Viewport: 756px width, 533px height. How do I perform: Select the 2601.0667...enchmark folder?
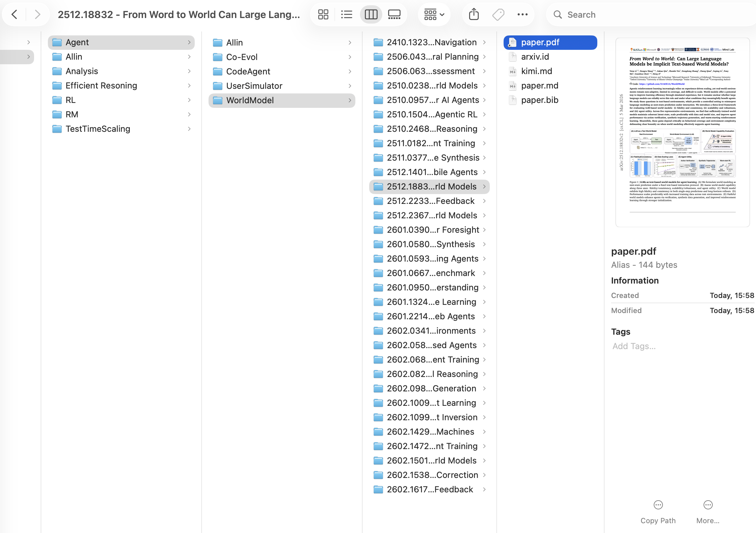[429, 273]
